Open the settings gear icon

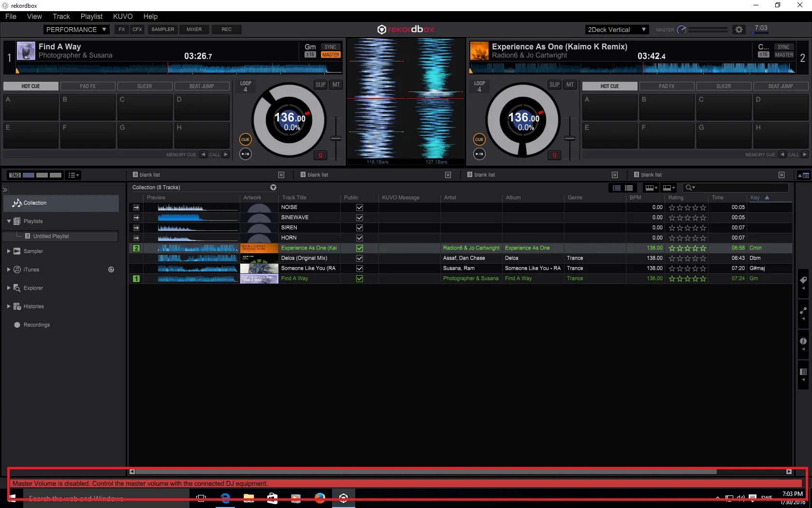click(739, 30)
